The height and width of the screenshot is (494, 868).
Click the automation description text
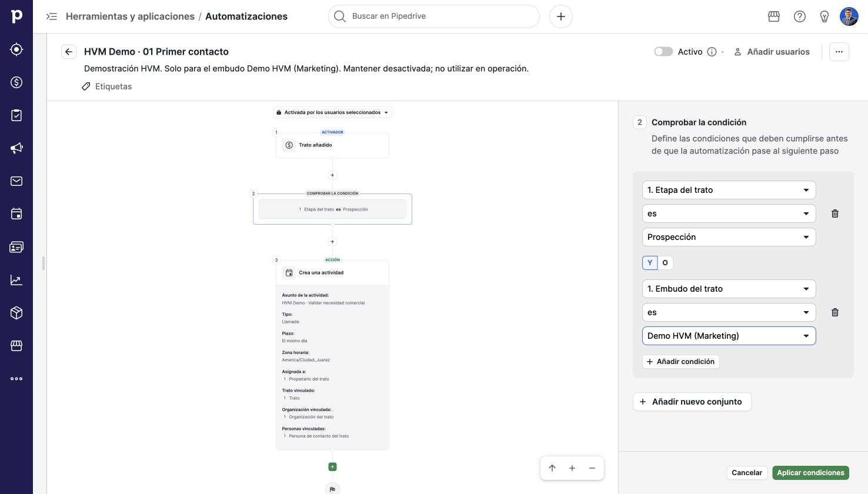[306, 69]
